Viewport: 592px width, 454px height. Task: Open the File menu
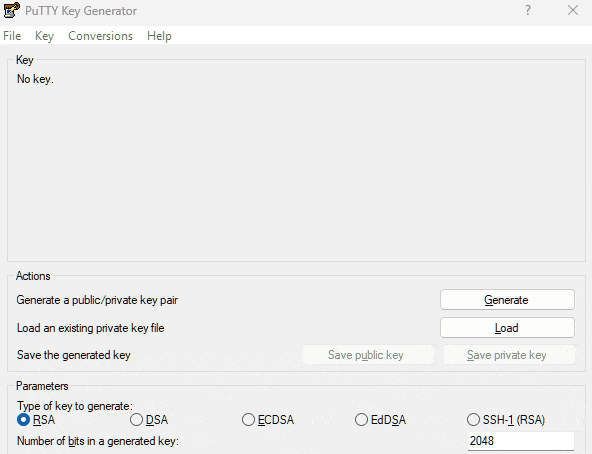tap(12, 36)
